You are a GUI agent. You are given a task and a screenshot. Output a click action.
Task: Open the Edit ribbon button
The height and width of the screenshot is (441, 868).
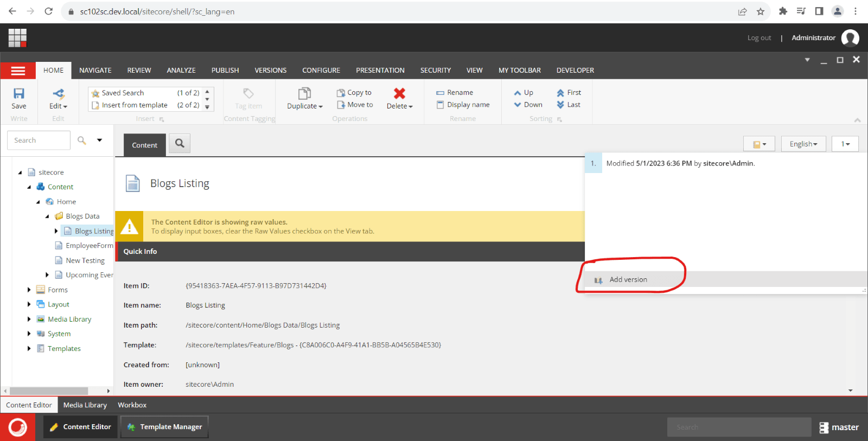(x=58, y=99)
